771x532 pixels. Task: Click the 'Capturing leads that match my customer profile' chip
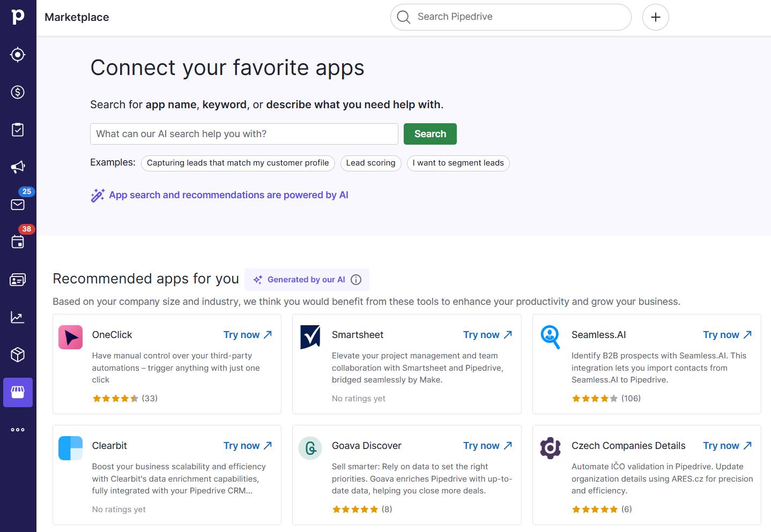tap(238, 163)
